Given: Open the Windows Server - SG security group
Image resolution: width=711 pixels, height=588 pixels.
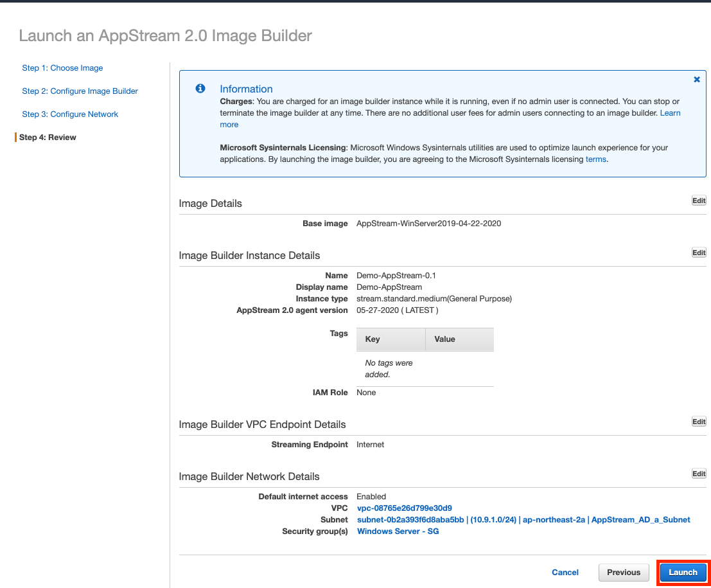Looking at the screenshot, I should (x=398, y=531).
